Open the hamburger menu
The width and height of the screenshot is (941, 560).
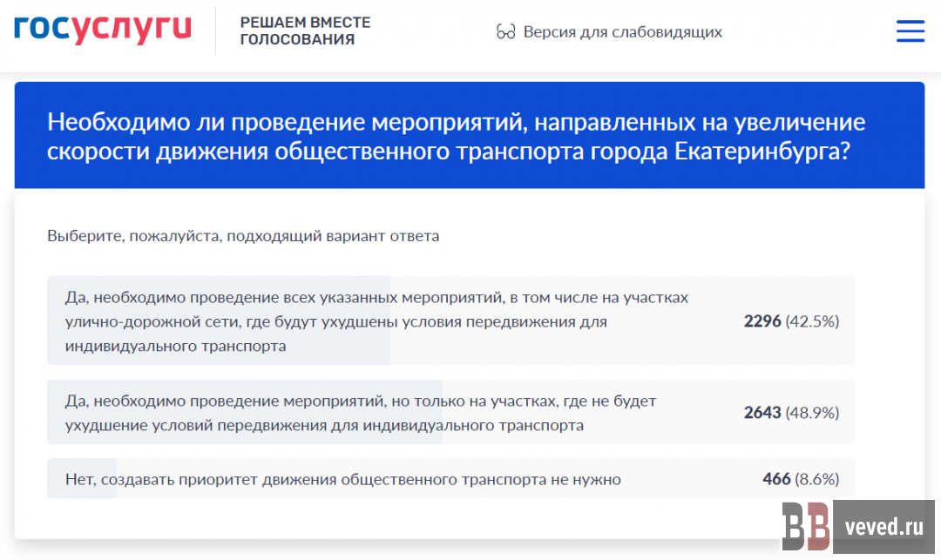(x=911, y=31)
